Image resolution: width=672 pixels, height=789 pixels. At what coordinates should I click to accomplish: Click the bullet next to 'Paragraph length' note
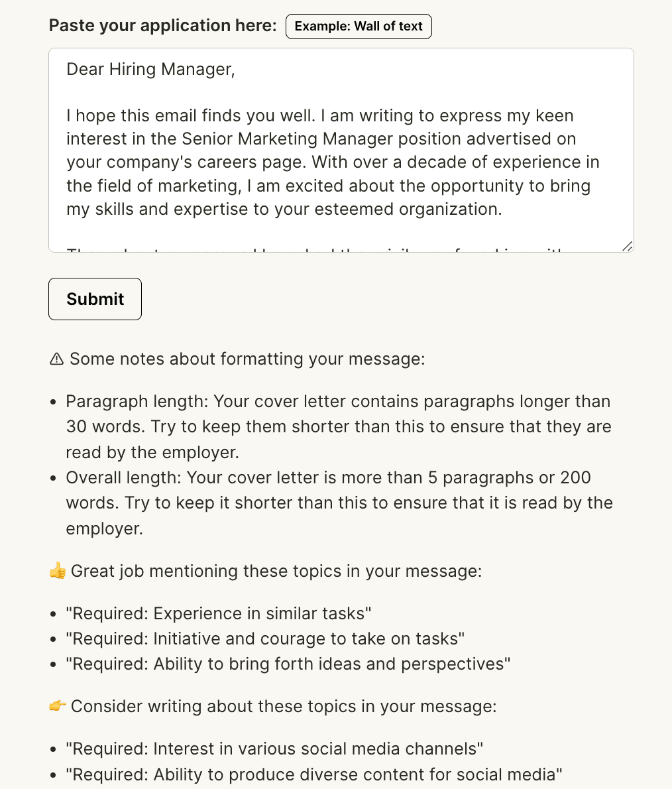(54, 402)
